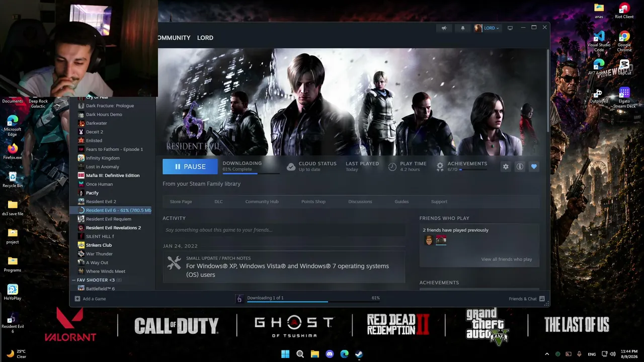Open the Guides tab
This screenshot has width=644, height=362.
tap(401, 202)
